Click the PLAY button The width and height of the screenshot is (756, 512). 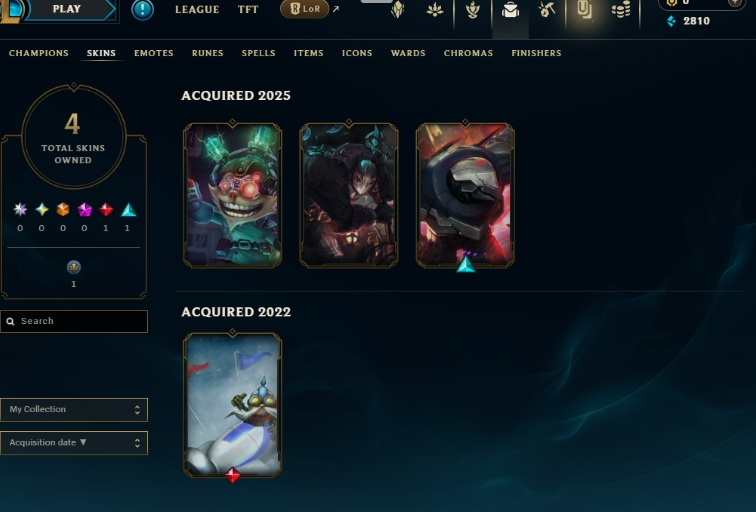point(68,9)
